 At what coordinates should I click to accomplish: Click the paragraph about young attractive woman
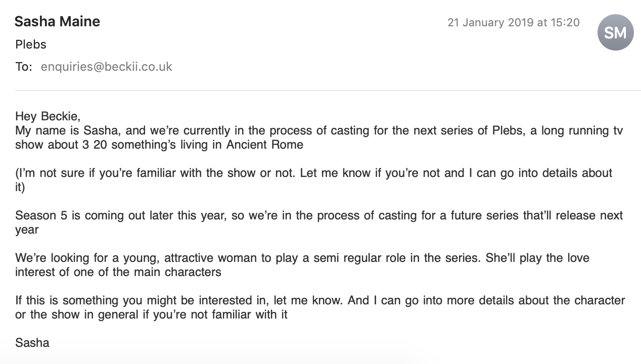[x=302, y=265]
